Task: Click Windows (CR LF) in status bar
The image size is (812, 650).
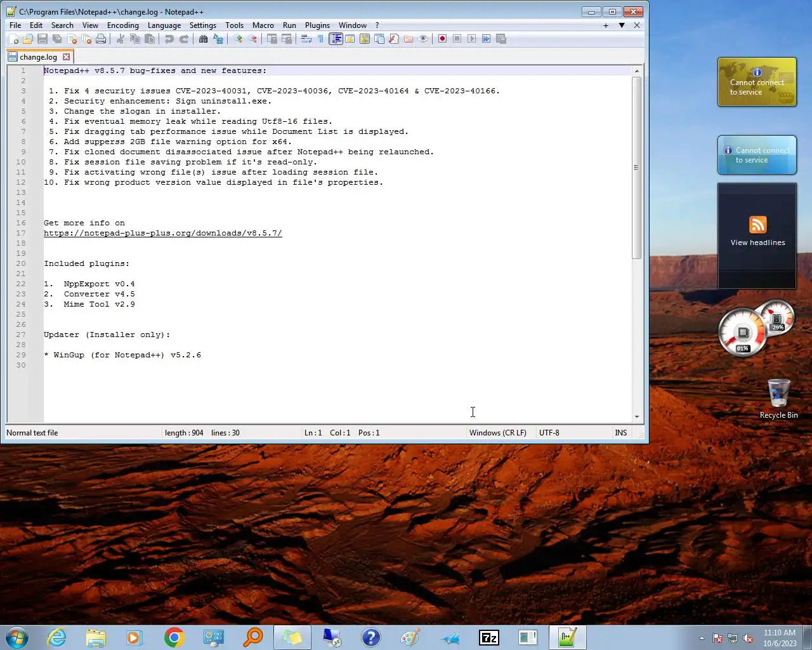Action: 498,433
